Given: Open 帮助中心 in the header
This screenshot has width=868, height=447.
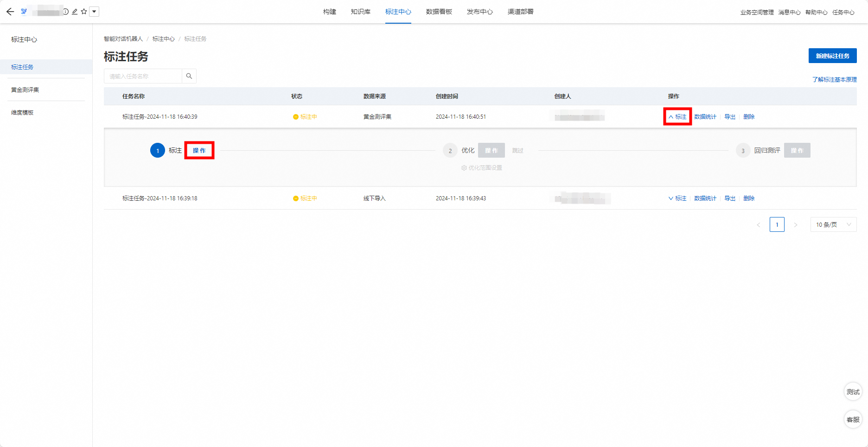Looking at the screenshot, I should (x=817, y=13).
